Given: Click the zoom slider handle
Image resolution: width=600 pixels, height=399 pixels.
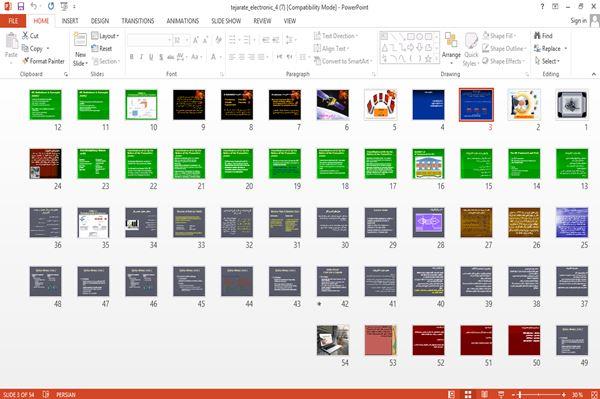Looking at the screenshot, I should (520, 394).
